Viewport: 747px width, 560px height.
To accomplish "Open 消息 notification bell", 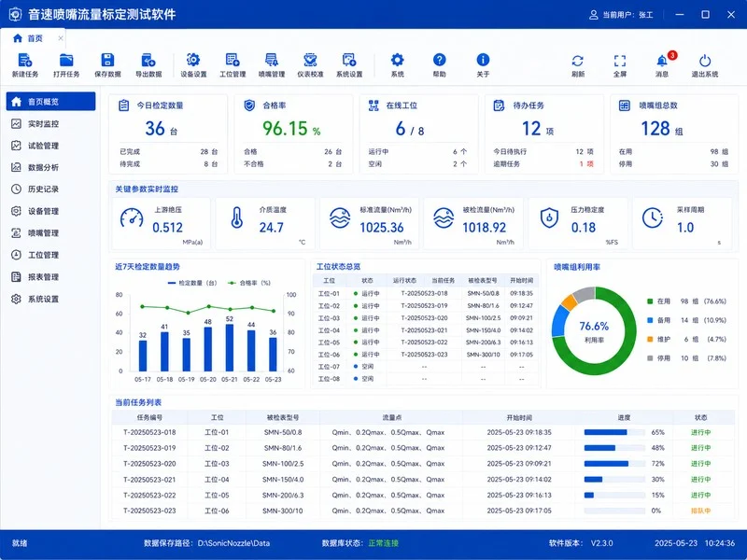I will tap(662, 61).
